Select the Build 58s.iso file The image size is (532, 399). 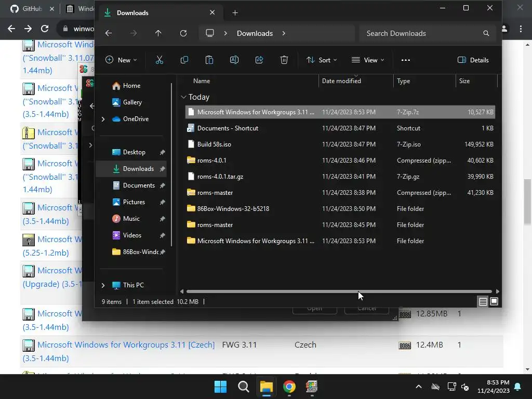click(340, 144)
